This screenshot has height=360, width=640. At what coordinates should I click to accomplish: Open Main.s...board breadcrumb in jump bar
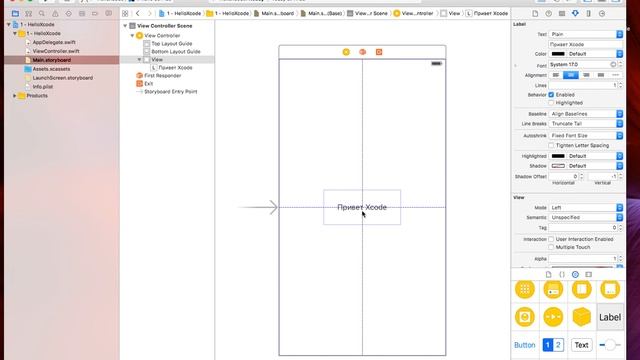point(273,13)
